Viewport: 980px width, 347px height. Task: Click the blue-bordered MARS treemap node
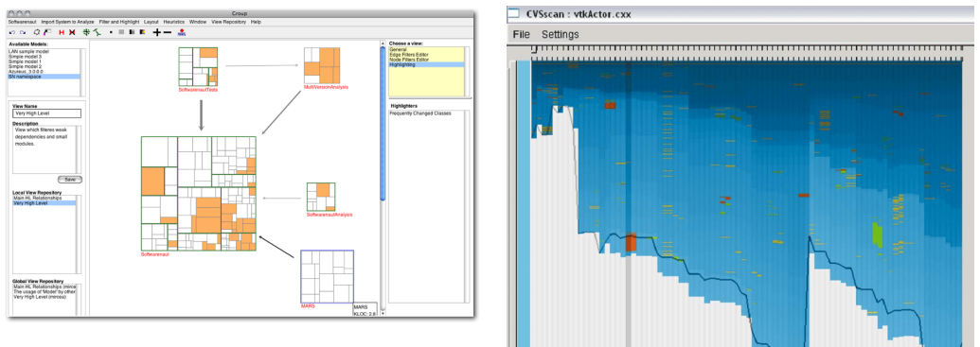coord(327,276)
